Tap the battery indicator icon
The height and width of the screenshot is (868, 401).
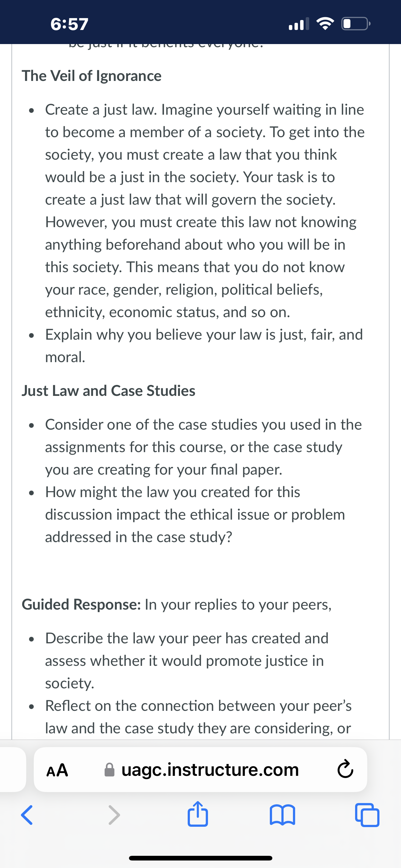[x=356, y=24]
